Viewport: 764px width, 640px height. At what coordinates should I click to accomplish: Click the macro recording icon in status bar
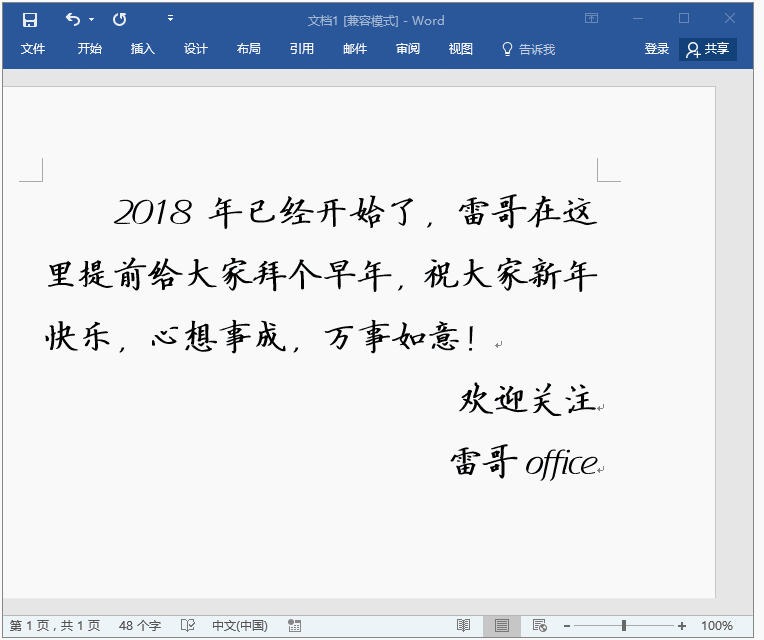[x=294, y=626]
